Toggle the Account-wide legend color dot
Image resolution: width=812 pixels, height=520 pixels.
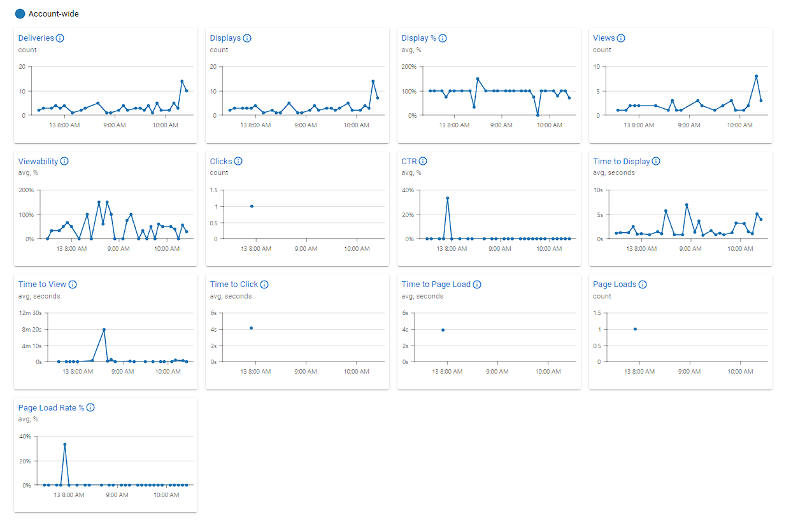point(20,13)
